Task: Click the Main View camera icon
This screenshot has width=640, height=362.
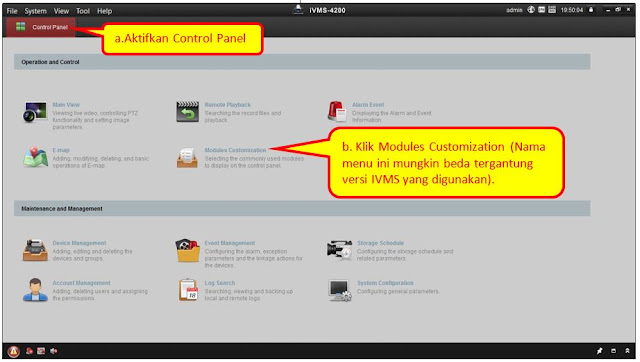Action: pos(35,112)
